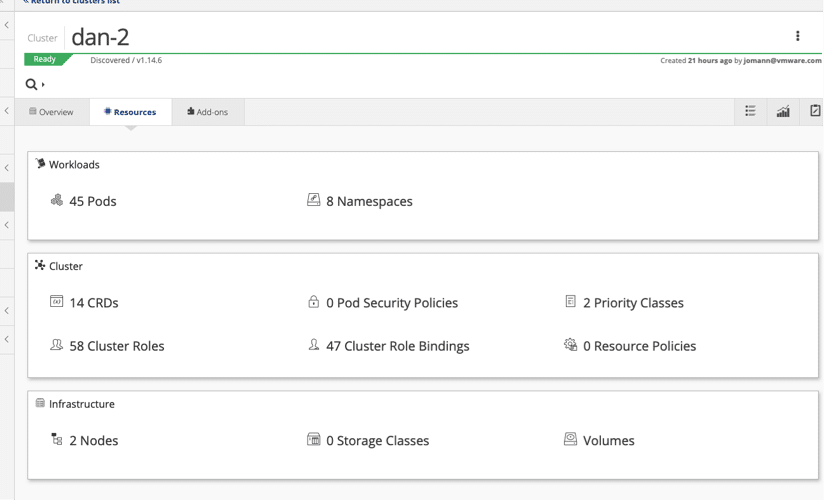The height and width of the screenshot is (500, 824).
Task: Open the Volumes resource link
Action: (x=608, y=441)
